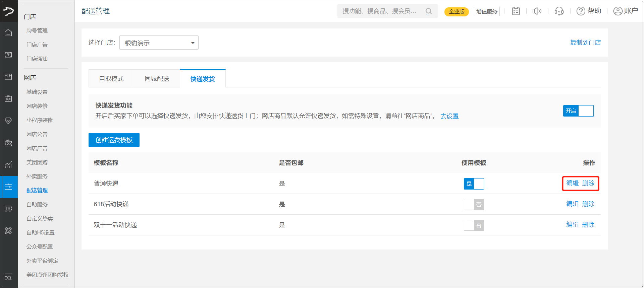Open 门店通知 in the sidebar
This screenshot has width=644, height=288.
[x=37, y=59]
